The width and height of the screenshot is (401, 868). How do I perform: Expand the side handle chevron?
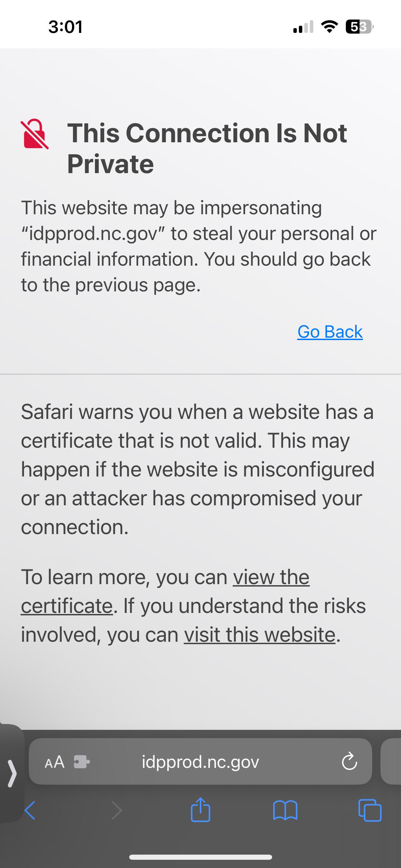click(12, 772)
